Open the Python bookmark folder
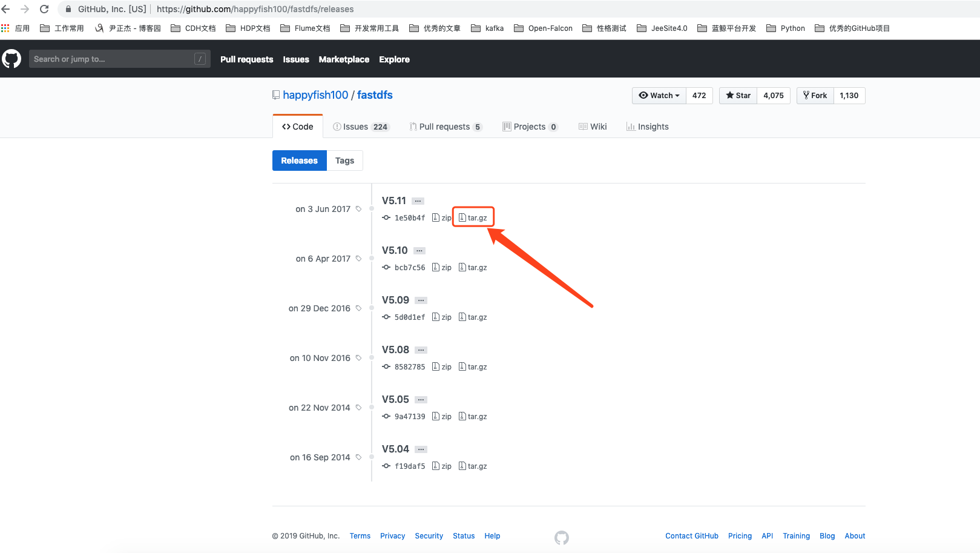Image resolution: width=980 pixels, height=553 pixels. pyautogui.click(x=786, y=28)
